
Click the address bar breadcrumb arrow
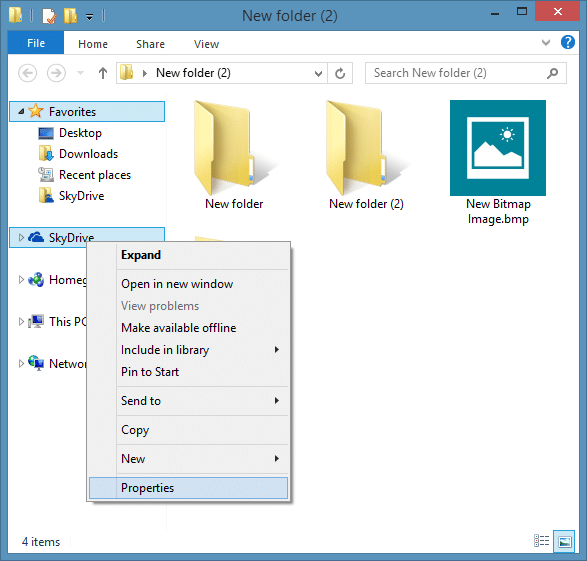click(x=145, y=73)
